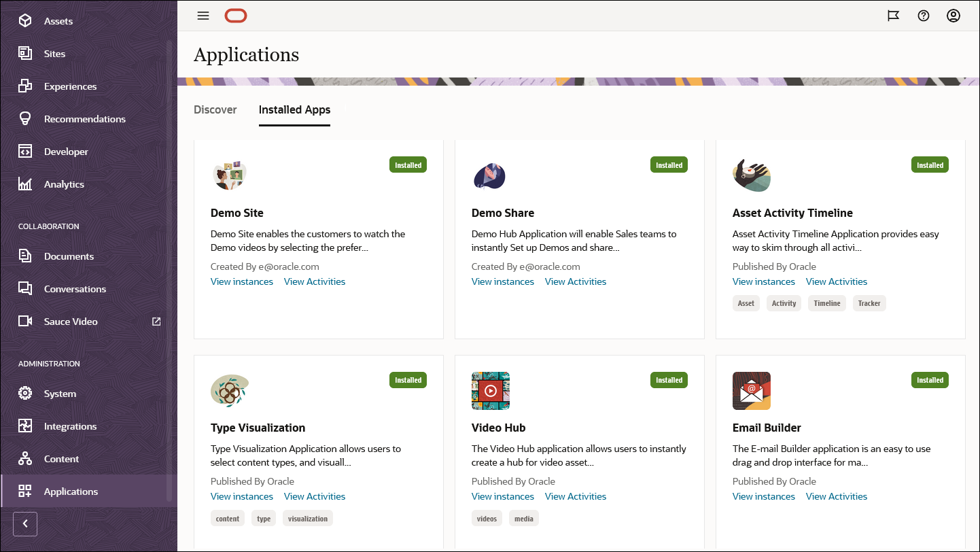Go to the Developer section
The image size is (980, 552).
click(x=65, y=151)
